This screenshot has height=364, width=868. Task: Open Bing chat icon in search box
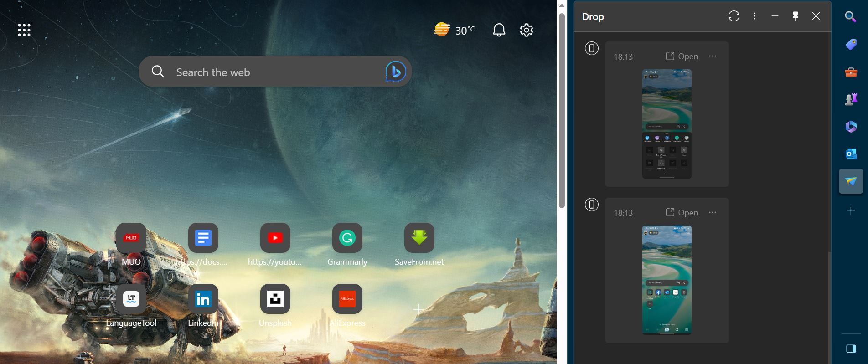[395, 72]
